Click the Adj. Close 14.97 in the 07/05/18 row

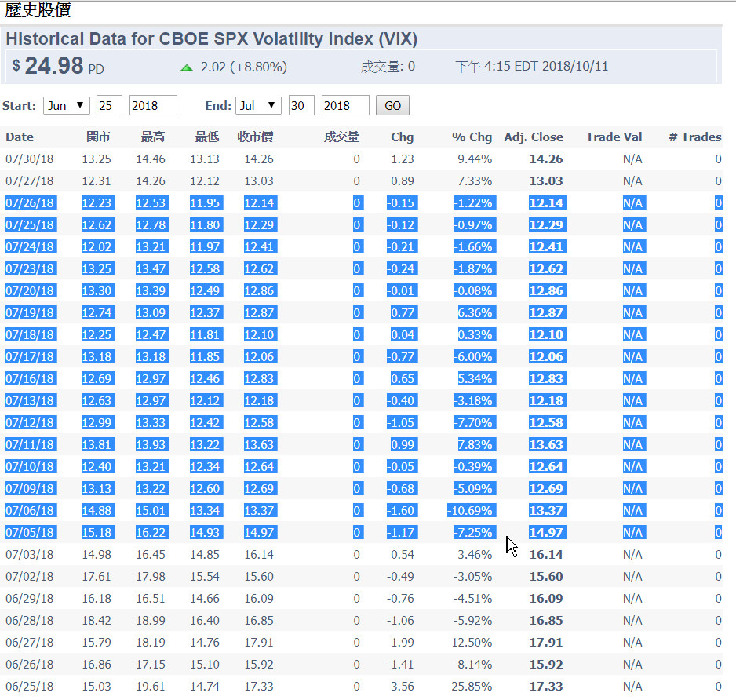point(547,532)
